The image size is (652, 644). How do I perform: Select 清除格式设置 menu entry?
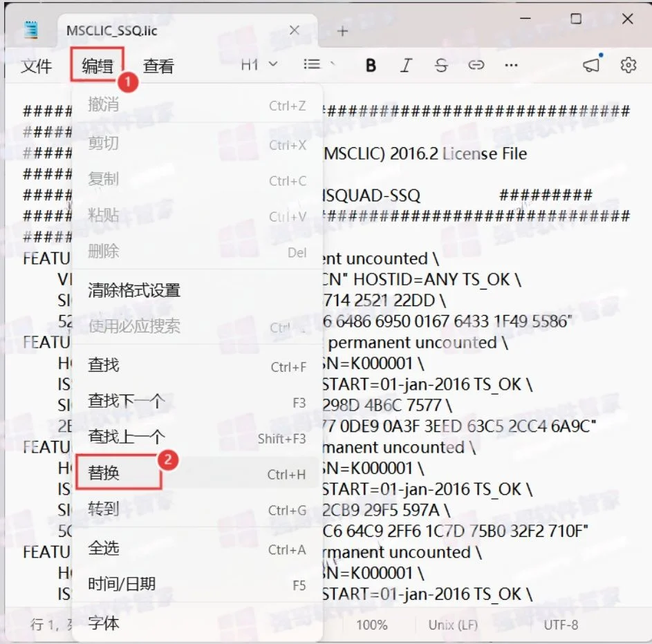point(197,290)
